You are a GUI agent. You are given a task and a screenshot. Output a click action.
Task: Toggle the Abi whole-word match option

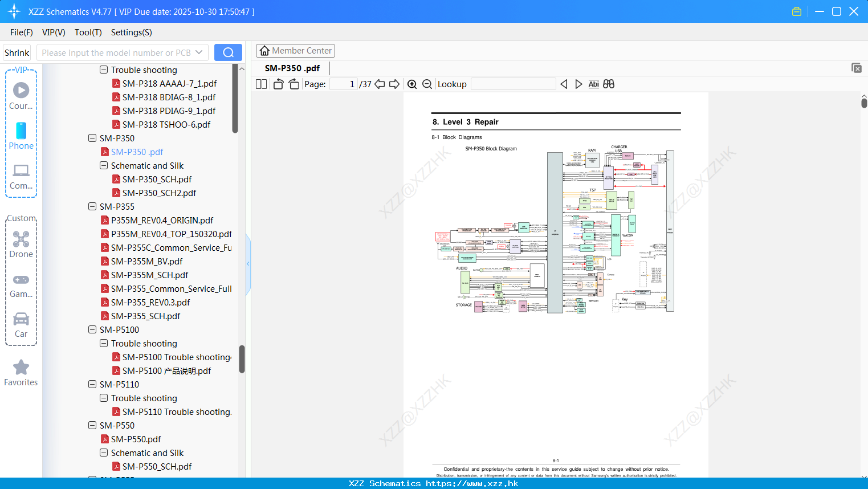coord(593,84)
